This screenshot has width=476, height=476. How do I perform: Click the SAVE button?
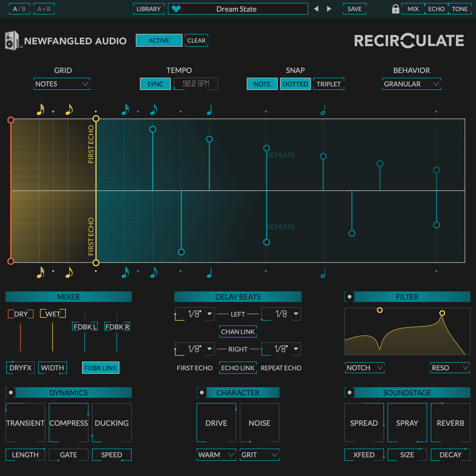(354, 9)
